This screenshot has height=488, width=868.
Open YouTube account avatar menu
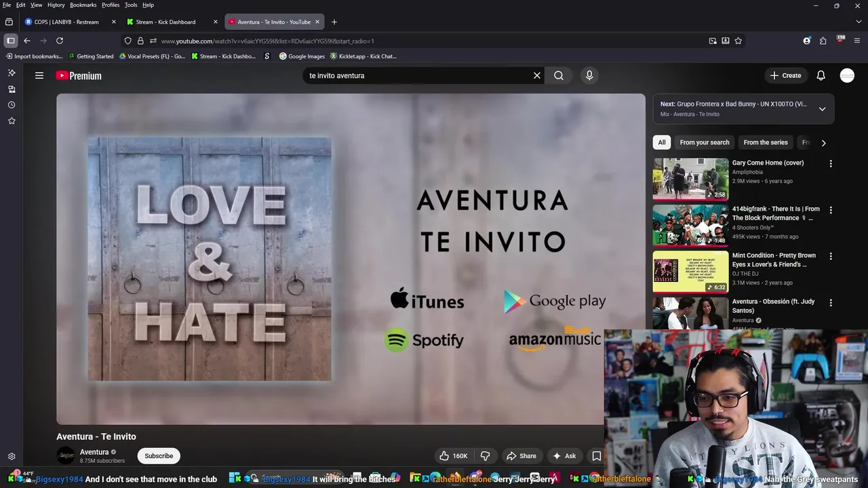pos(847,75)
